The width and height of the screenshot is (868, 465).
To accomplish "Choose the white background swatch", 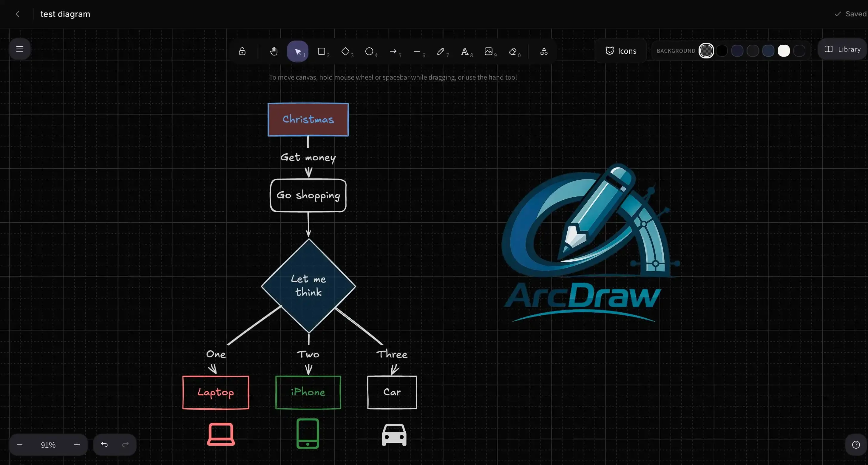I will [x=784, y=51].
